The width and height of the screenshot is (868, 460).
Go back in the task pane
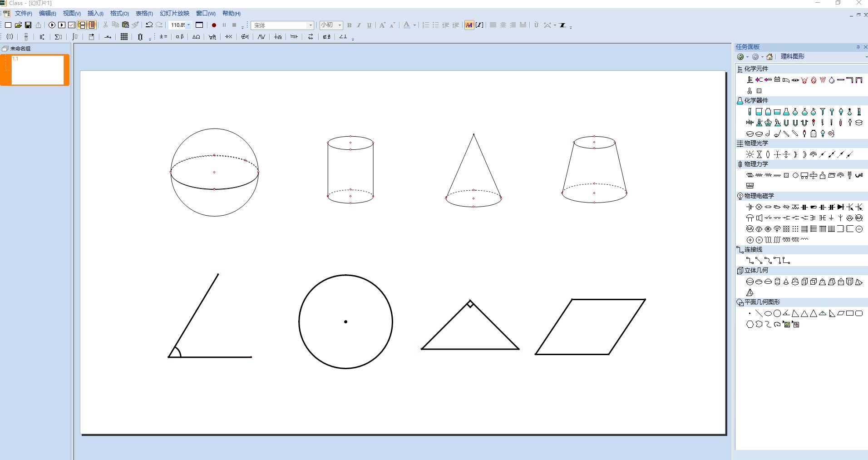740,57
